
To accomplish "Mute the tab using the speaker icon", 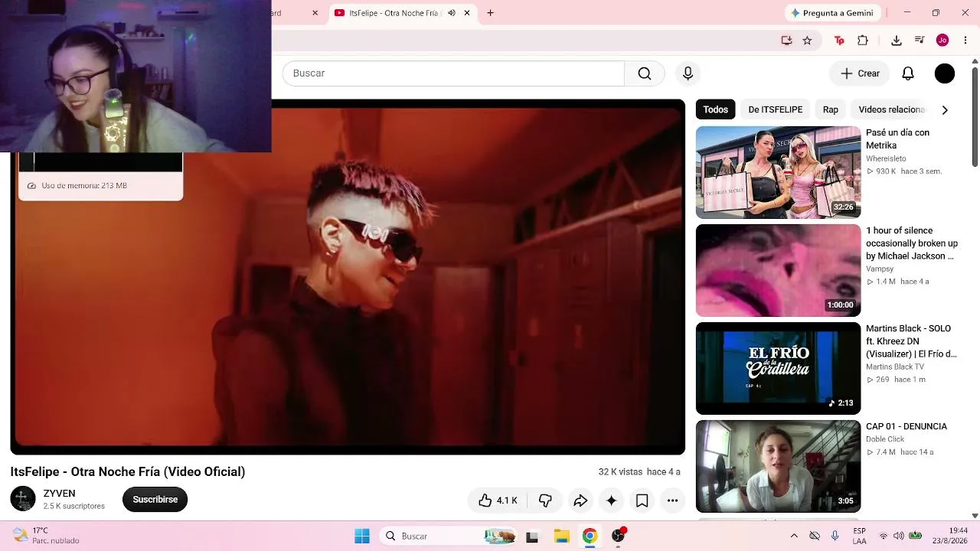I will [x=452, y=13].
